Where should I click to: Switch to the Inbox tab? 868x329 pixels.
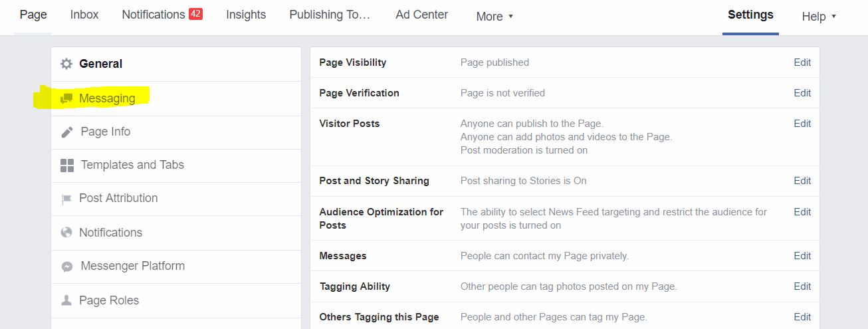[84, 15]
